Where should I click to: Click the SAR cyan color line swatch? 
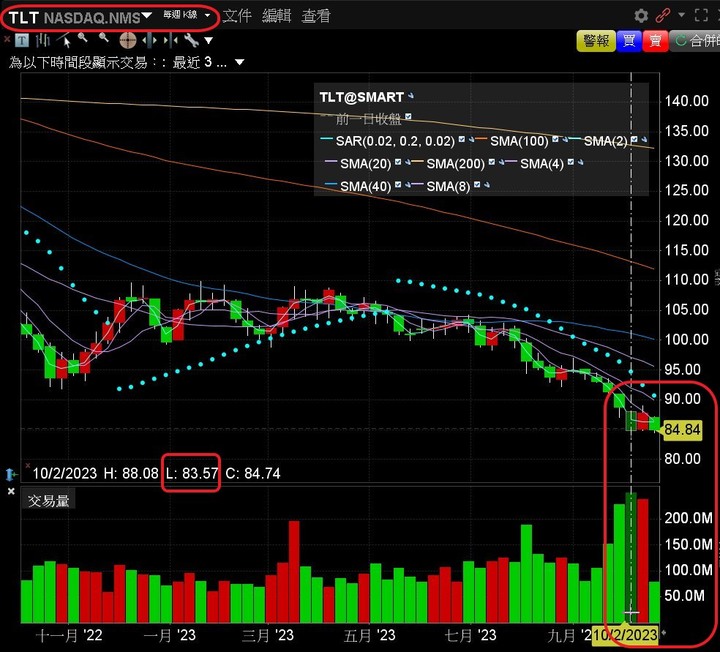coord(326,138)
